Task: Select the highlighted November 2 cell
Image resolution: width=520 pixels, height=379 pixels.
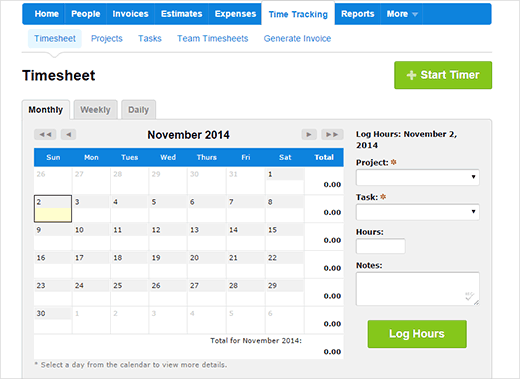Action: (x=53, y=209)
